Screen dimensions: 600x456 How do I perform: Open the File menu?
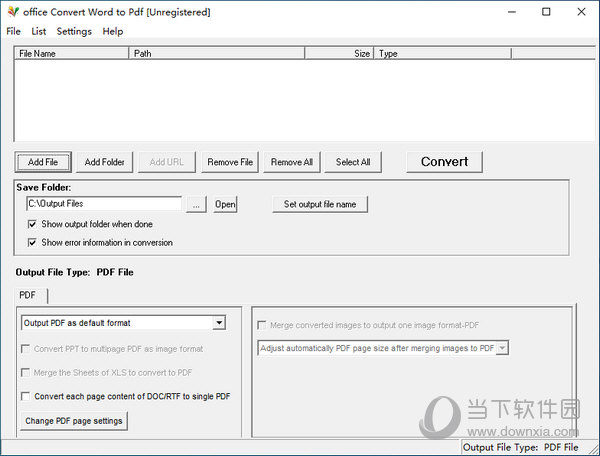(x=13, y=31)
